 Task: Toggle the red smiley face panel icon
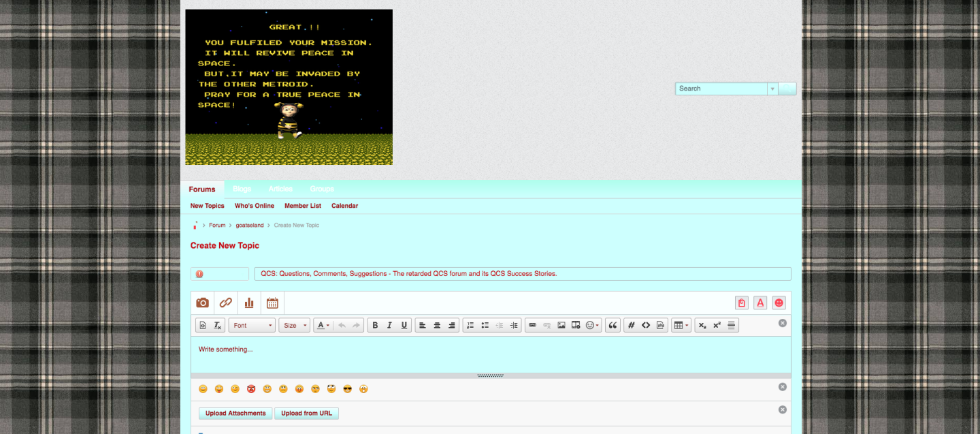pyautogui.click(x=779, y=303)
